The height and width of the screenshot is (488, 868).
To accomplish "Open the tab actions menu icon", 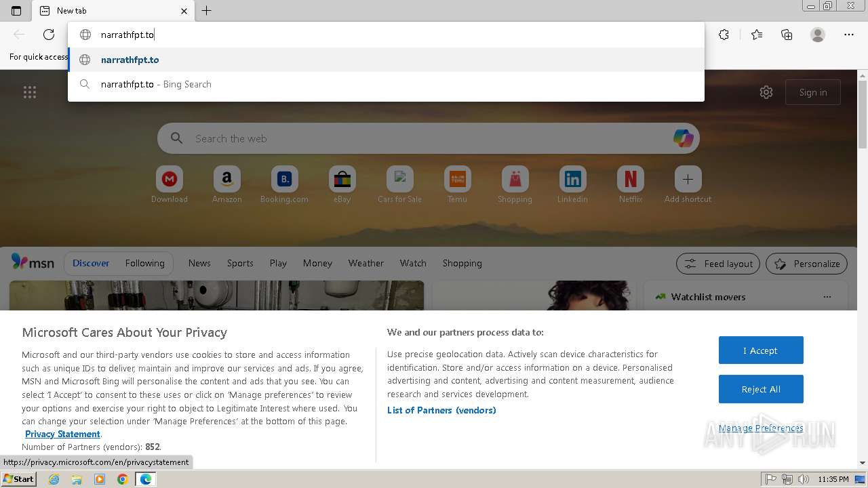I will pyautogui.click(x=16, y=11).
